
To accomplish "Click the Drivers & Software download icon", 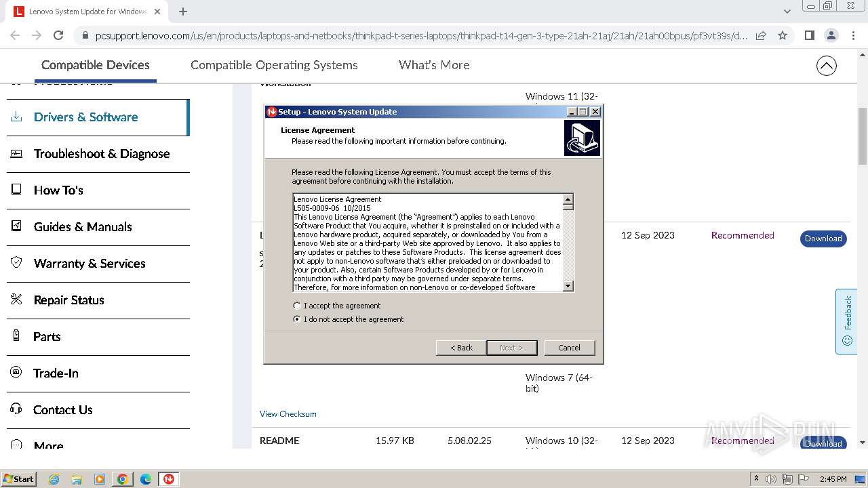I will coord(16,117).
